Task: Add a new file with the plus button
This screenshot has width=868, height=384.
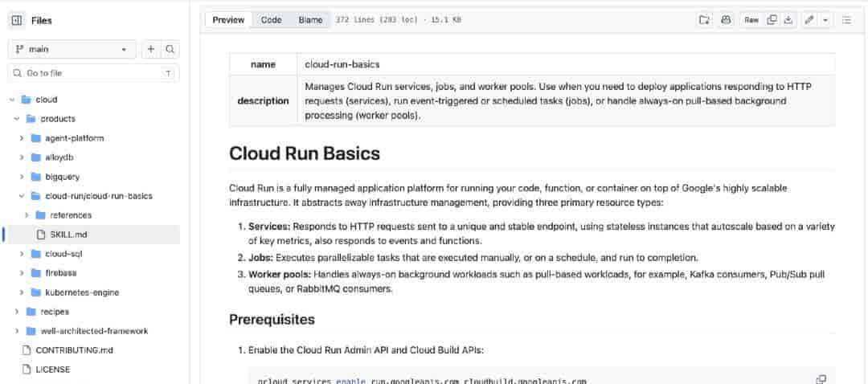Action: 150,49
